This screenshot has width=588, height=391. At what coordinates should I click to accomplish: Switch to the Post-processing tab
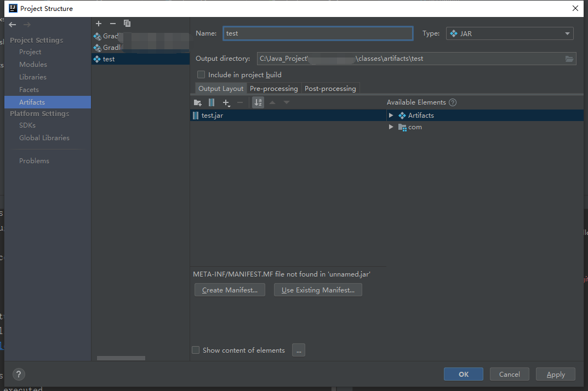330,89
